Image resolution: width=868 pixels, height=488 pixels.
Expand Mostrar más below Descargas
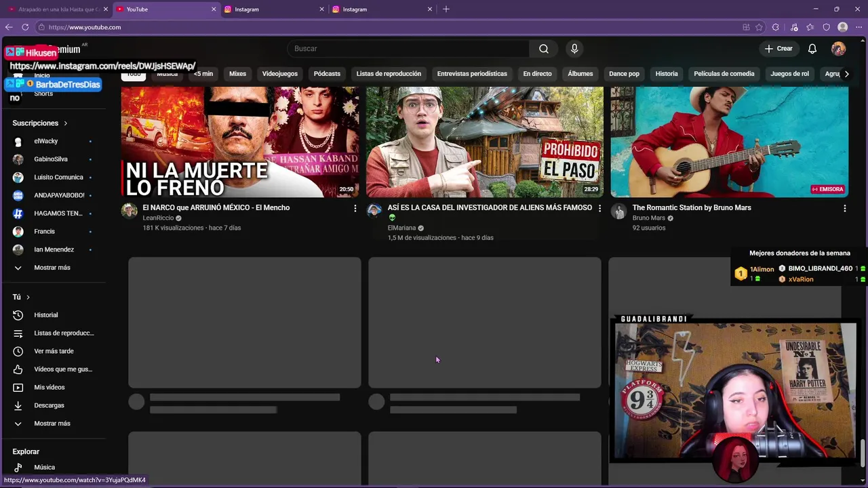(53, 424)
